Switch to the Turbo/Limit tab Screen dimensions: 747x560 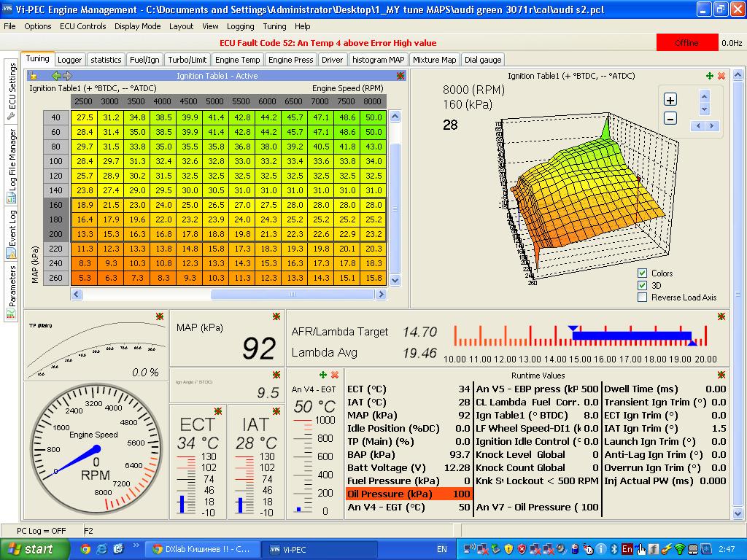[x=187, y=60]
